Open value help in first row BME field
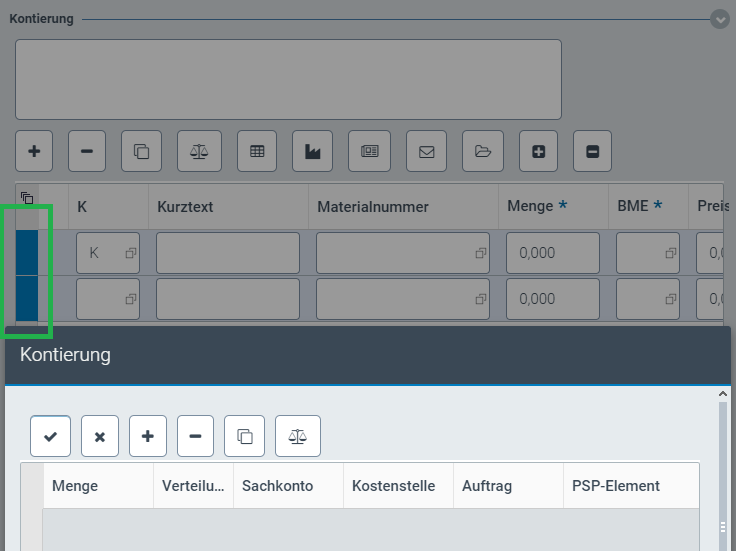Image resolution: width=736 pixels, height=551 pixels. (670, 254)
